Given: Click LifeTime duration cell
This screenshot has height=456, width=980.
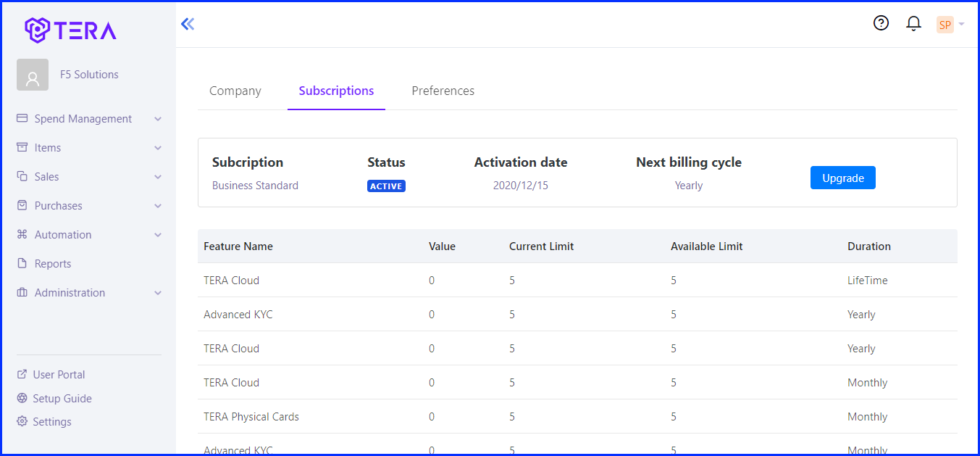Looking at the screenshot, I should click(868, 281).
